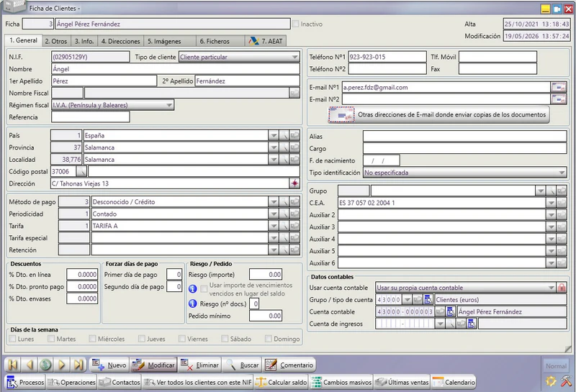Click the red star icon in Dirección field

point(294,183)
